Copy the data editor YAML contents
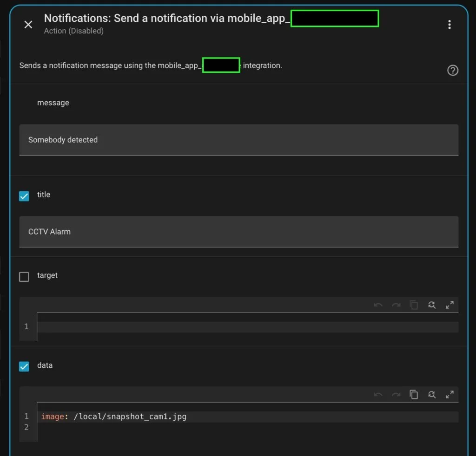 pos(414,395)
